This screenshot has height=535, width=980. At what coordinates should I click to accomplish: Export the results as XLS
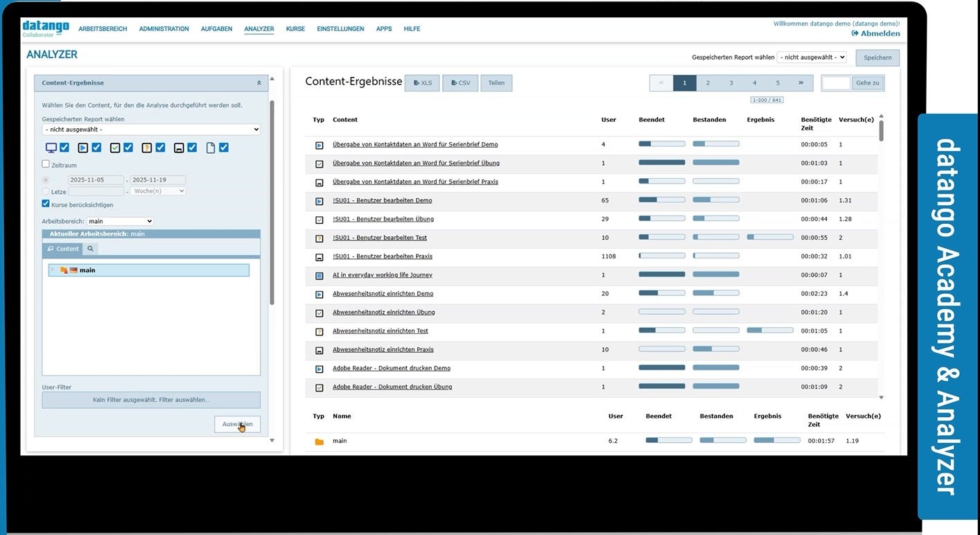click(422, 83)
